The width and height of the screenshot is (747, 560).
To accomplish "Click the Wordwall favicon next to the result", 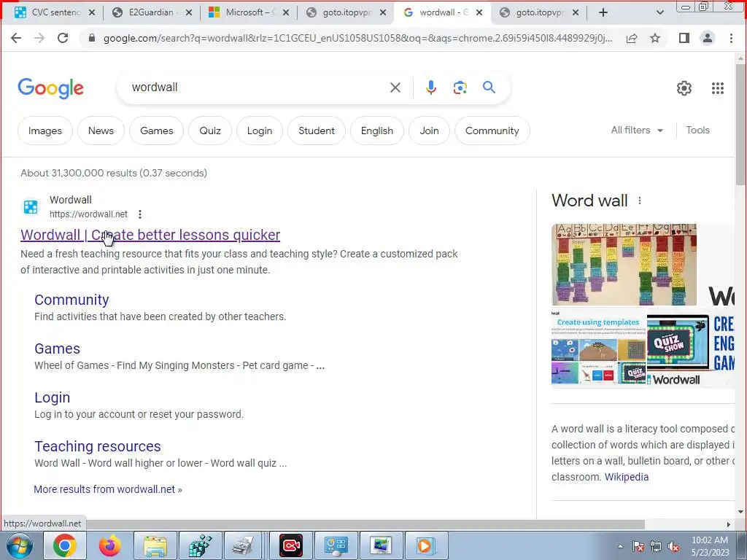I will 31,207.
